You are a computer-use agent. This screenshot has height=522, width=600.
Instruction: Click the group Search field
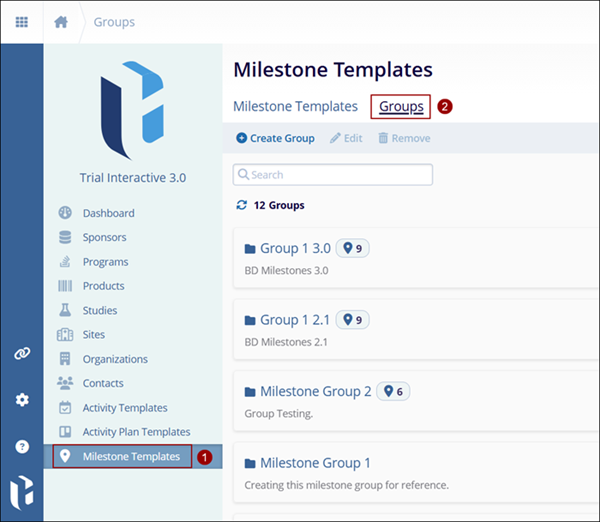pos(333,175)
